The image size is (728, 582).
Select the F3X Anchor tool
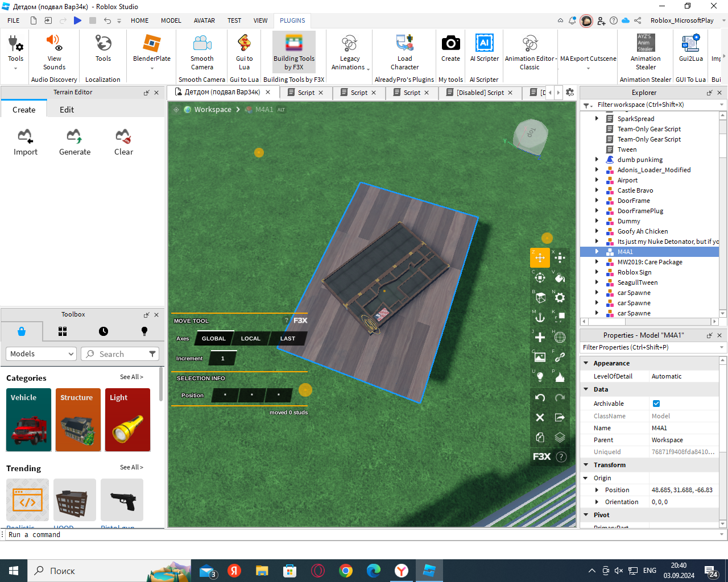540,317
